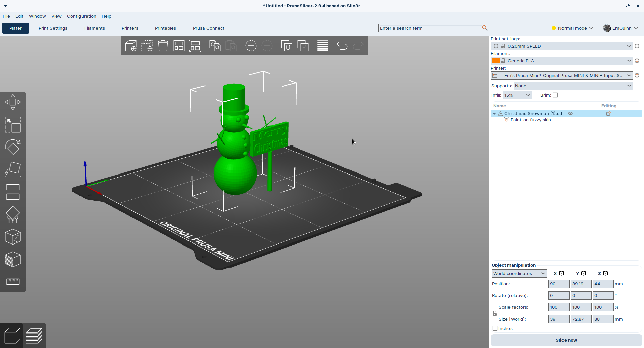This screenshot has height=348, width=644.
Task: Switch to the Filaments tab
Action: coord(95,28)
